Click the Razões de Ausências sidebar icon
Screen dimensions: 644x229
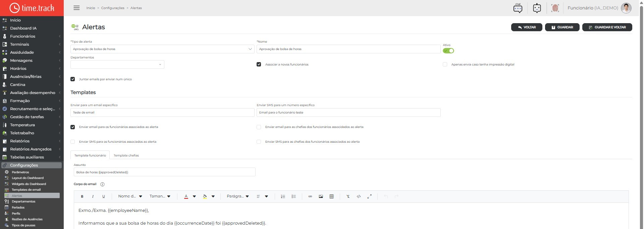coord(6,219)
